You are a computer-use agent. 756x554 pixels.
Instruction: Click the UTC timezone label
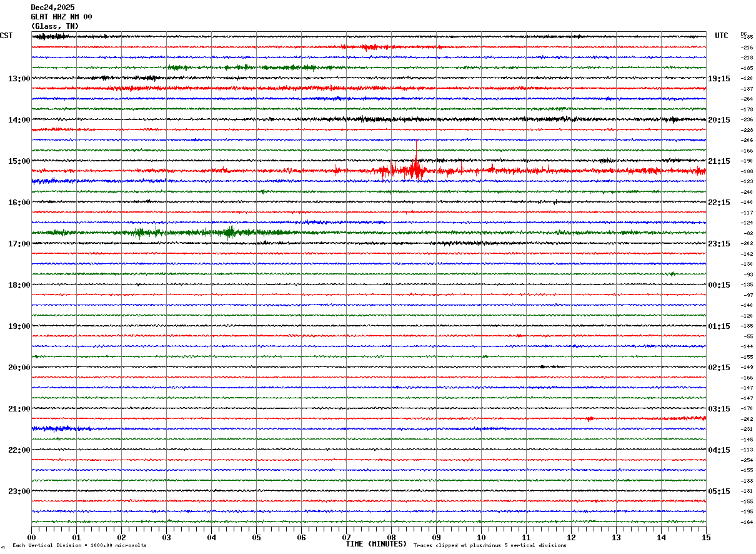coord(722,36)
